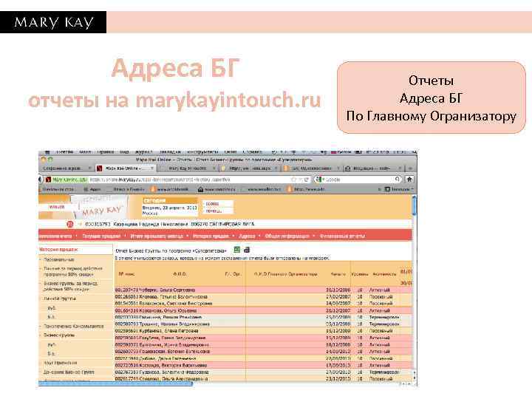Image resolution: width=532 pixels, height=399 pixels.
Task: Click the home icon in the browser toolbar
Action: click(409, 179)
